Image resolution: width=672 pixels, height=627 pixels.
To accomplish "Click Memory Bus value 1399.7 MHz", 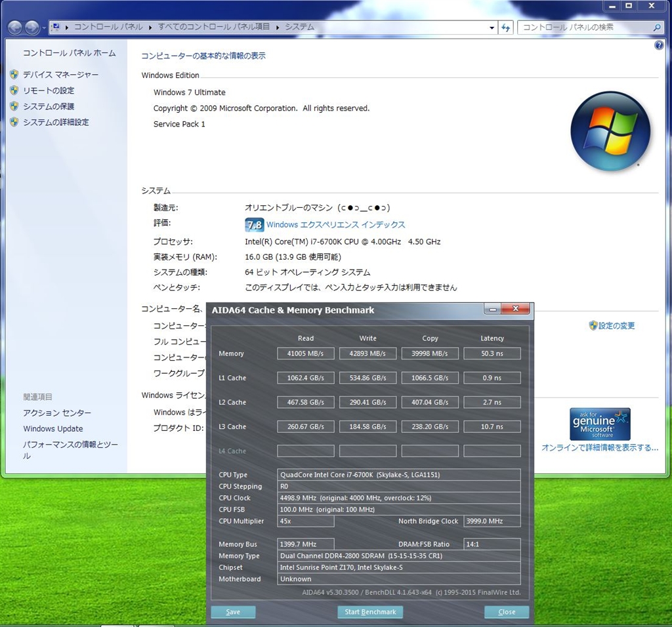I will click(x=306, y=544).
